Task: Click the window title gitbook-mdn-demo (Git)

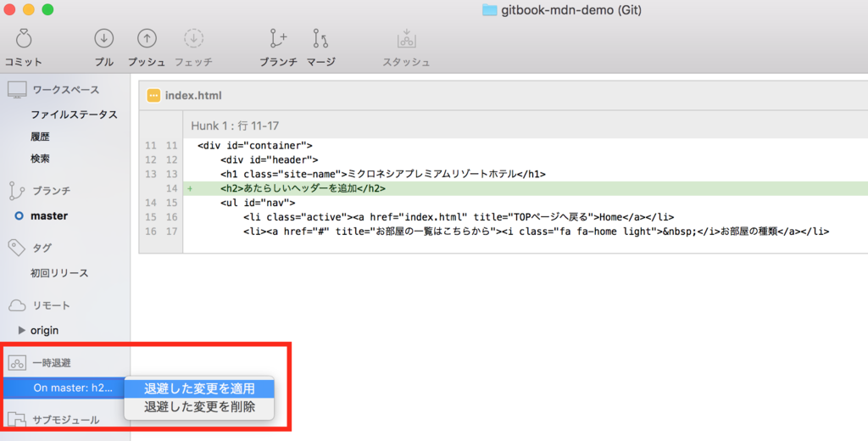Action: click(x=571, y=10)
